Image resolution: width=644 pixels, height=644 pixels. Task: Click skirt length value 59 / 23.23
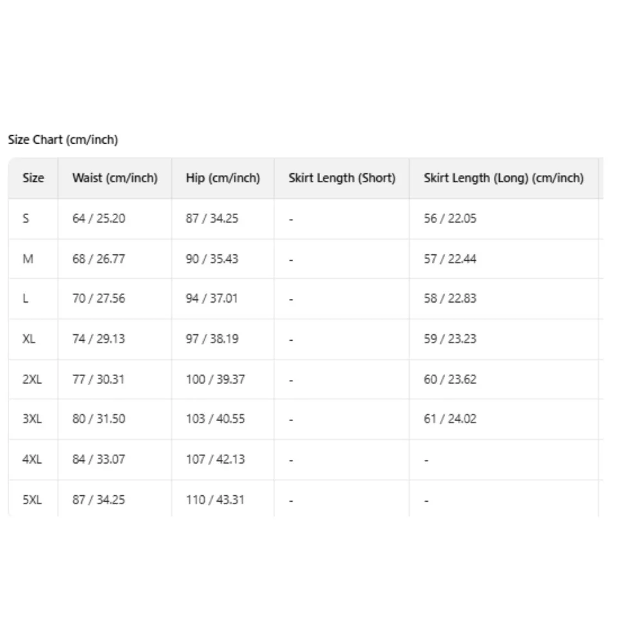pos(450,339)
